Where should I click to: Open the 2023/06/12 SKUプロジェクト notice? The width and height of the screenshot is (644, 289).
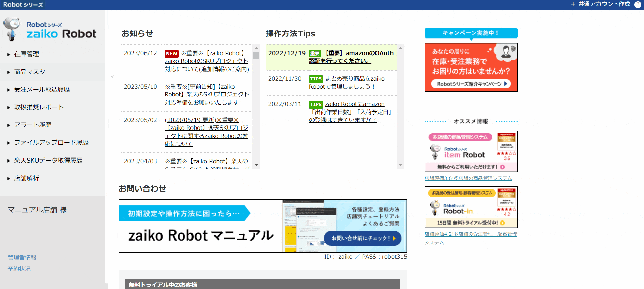click(x=207, y=61)
